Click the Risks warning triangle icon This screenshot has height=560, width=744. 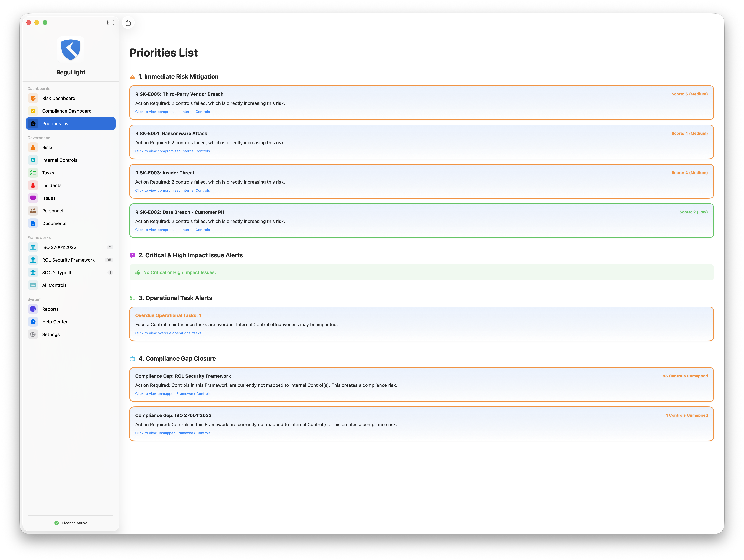tap(33, 148)
